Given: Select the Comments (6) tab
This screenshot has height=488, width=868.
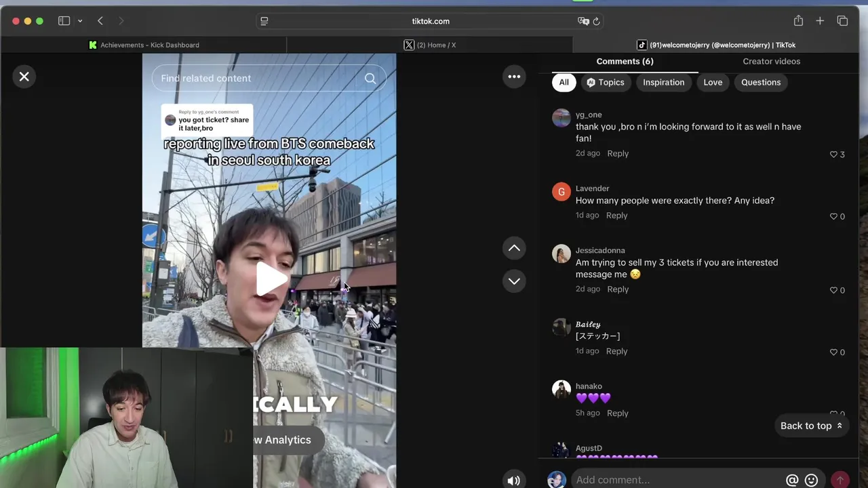Looking at the screenshot, I should point(625,61).
